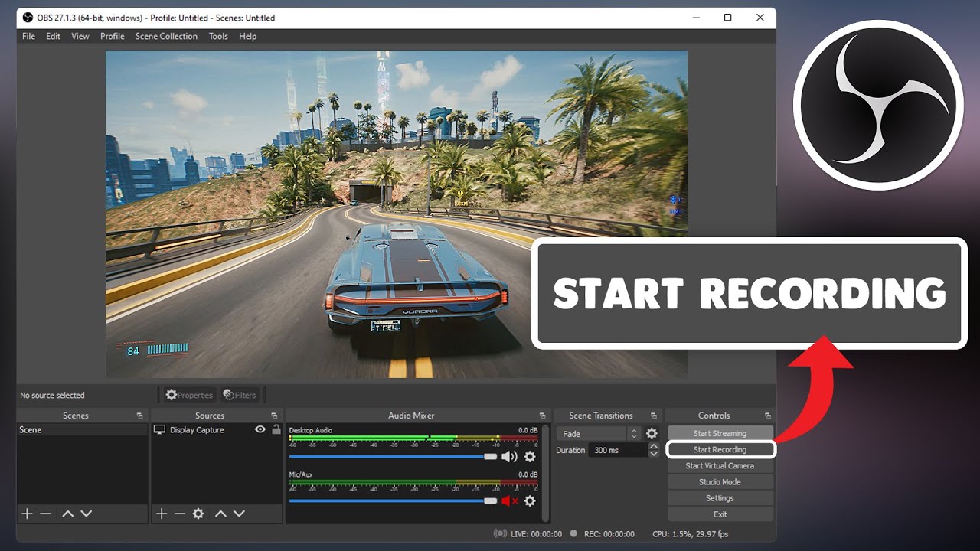The width and height of the screenshot is (980, 551).
Task: Increase transition duration with up arrow
Action: [x=653, y=446]
